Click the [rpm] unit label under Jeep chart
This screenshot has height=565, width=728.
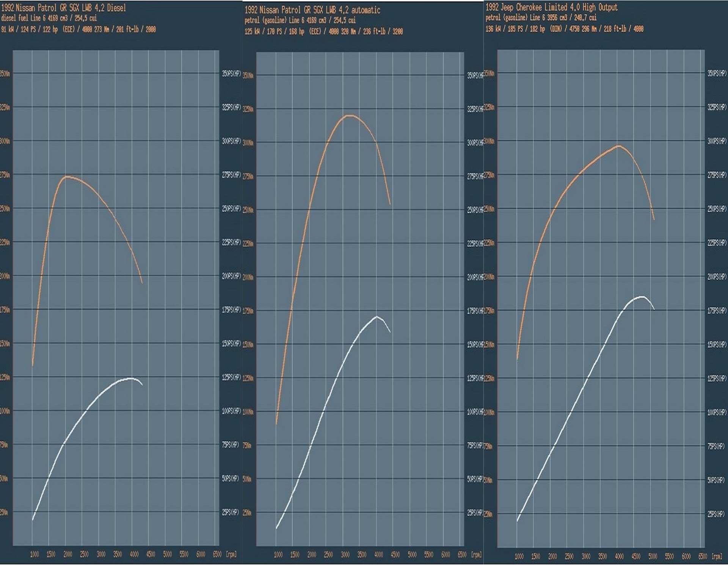[717, 557]
